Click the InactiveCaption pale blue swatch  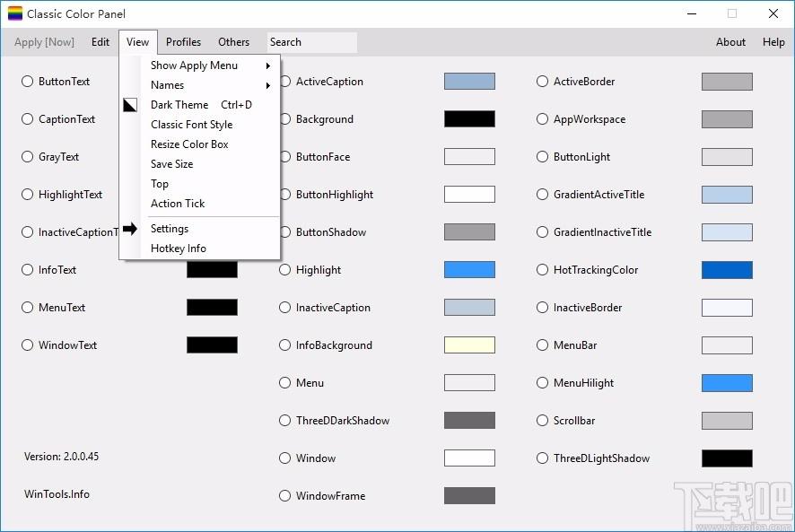(x=469, y=308)
